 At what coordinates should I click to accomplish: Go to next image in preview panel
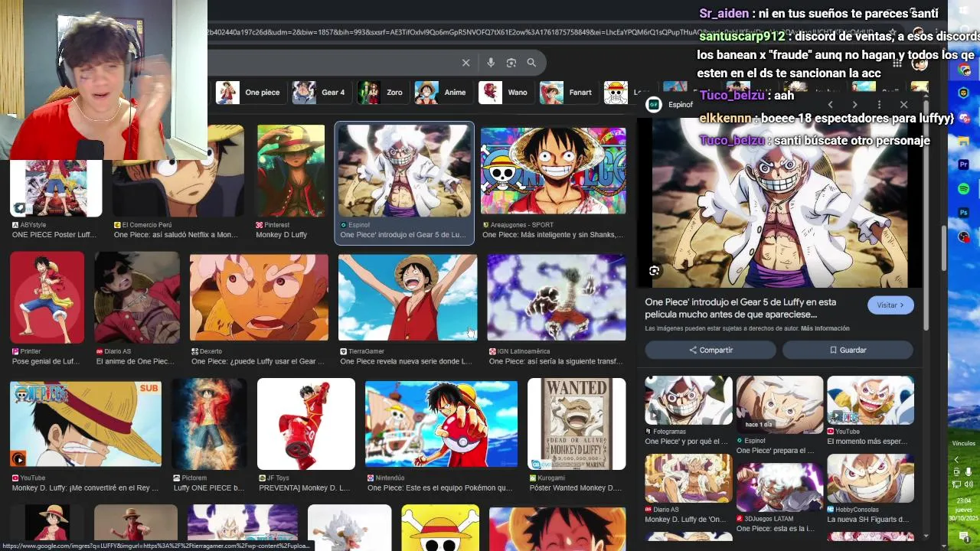[x=854, y=105]
